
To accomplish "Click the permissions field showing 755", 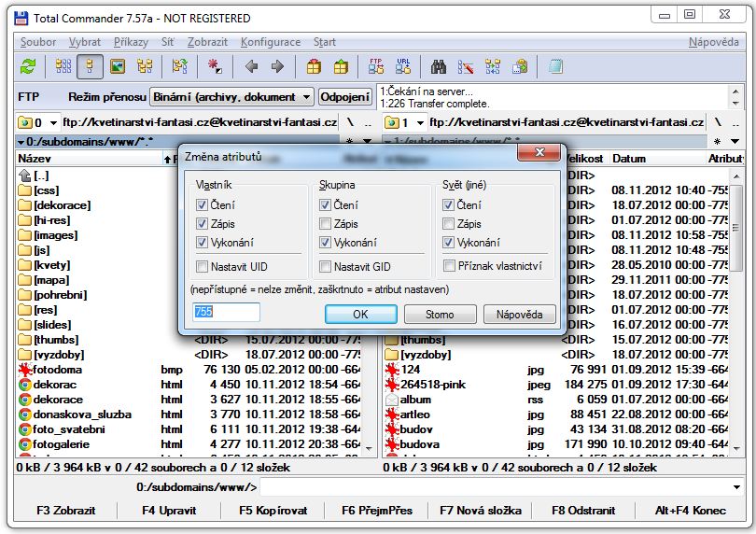I will (x=226, y=313).
